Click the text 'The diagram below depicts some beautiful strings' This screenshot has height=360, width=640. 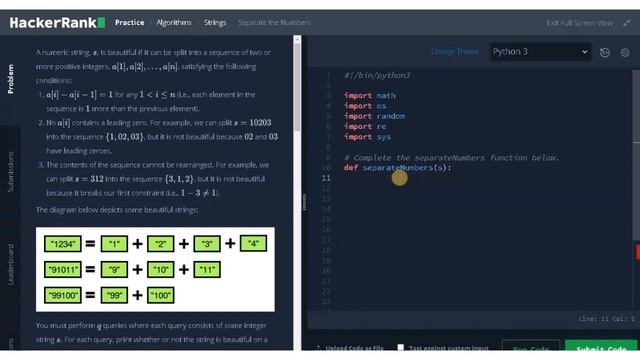pos(117,210)
